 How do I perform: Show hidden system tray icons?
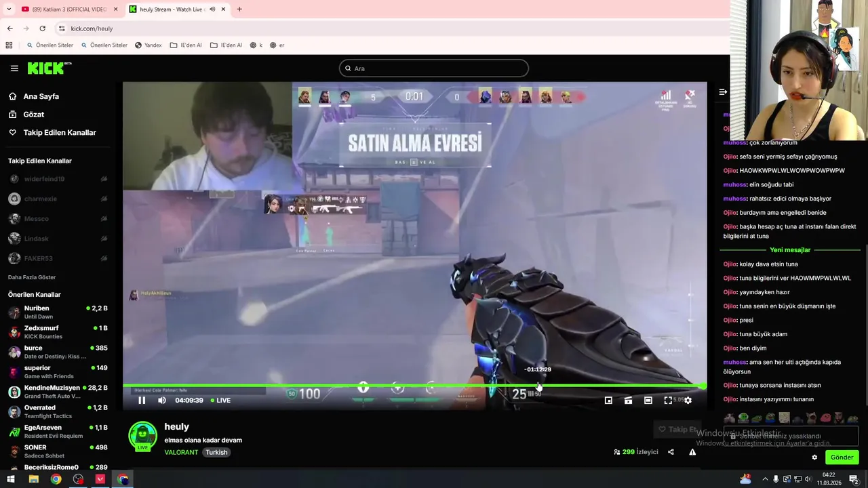pyautogui.click(x=766, y=479)
